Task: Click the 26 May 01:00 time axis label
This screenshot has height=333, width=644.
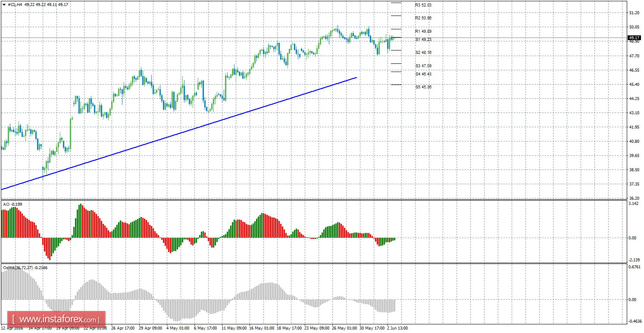Action: pos(345,328)
